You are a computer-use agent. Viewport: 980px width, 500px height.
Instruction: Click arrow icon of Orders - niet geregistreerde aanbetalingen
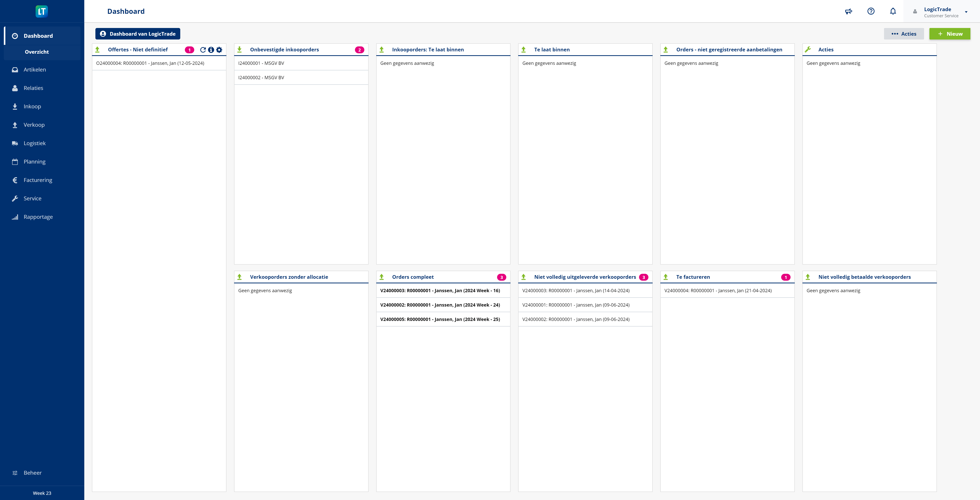point(666,49)
